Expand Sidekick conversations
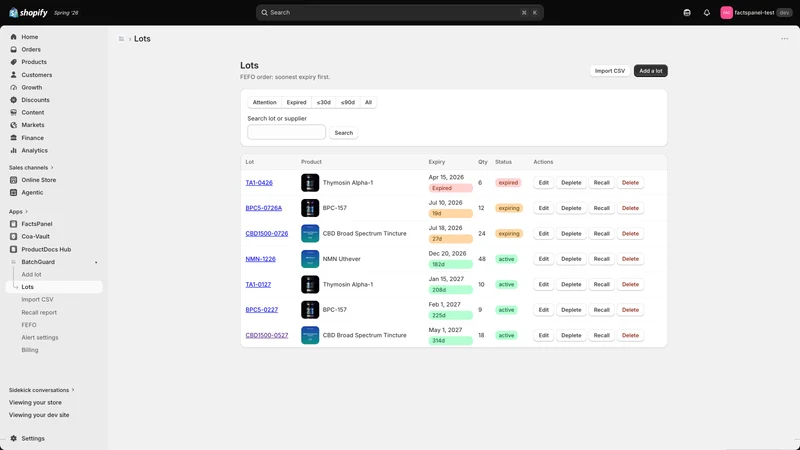The height and width of the screenshot is (450, 800). pos(41,390)
